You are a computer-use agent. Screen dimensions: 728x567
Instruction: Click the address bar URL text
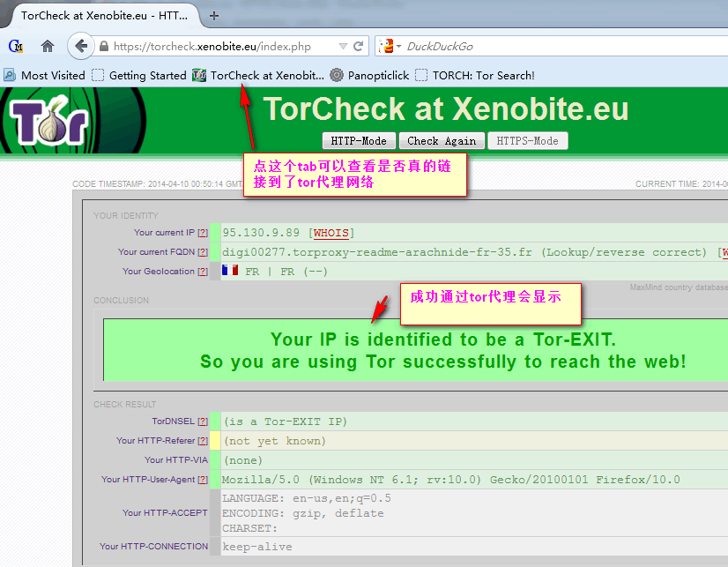pos(212,46)
